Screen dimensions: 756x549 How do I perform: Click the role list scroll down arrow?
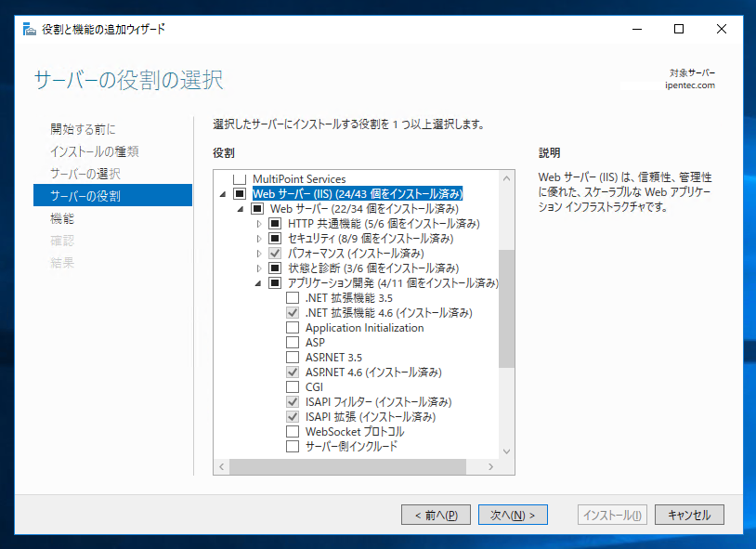(x=506, y=451)
